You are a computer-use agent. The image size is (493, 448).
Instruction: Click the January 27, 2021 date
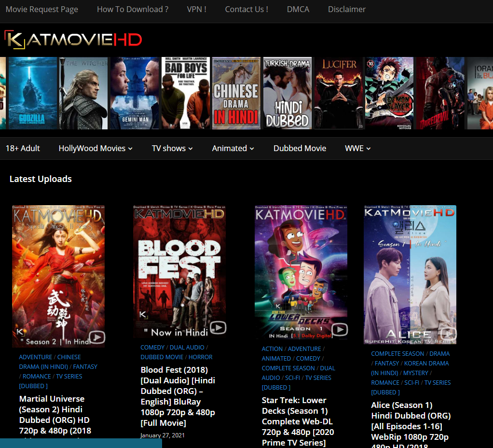pos(163,435)
